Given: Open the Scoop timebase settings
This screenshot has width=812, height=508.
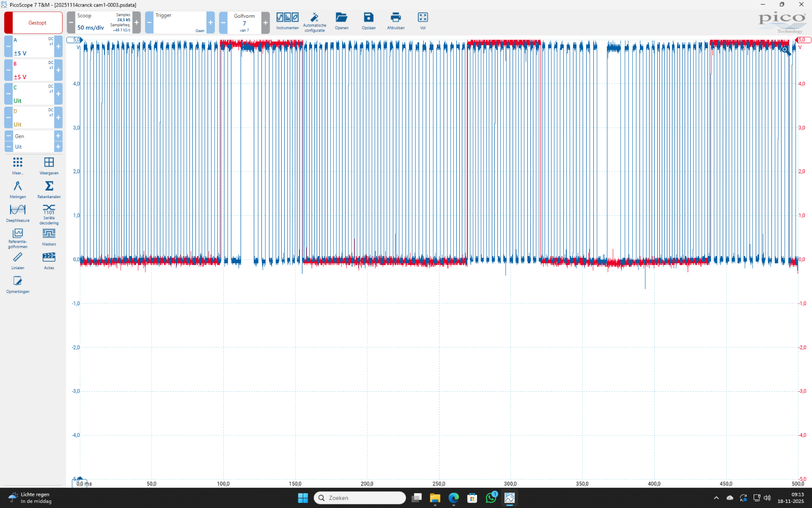Looking at the screenshot, I should (104, 23).
